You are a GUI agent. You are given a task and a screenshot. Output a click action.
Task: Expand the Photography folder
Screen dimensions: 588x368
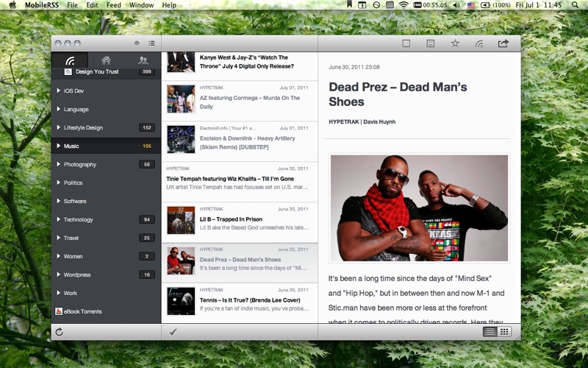[x=59, y=164]
